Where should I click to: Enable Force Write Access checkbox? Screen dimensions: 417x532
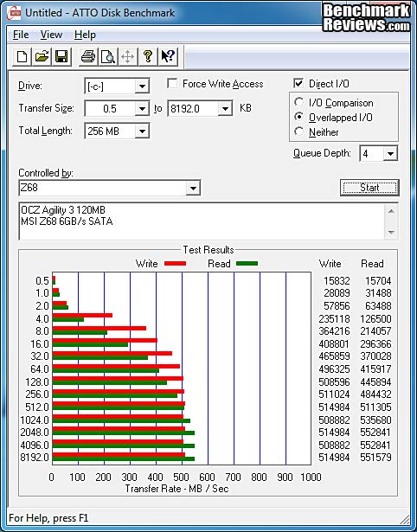pos(172,83)
